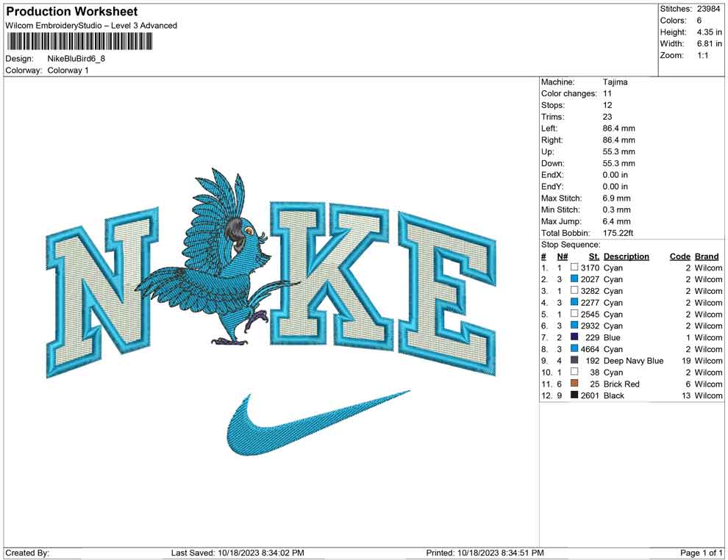
Task: Click the Max Jump value '6.4 mm'
Action: click(616, 221)
